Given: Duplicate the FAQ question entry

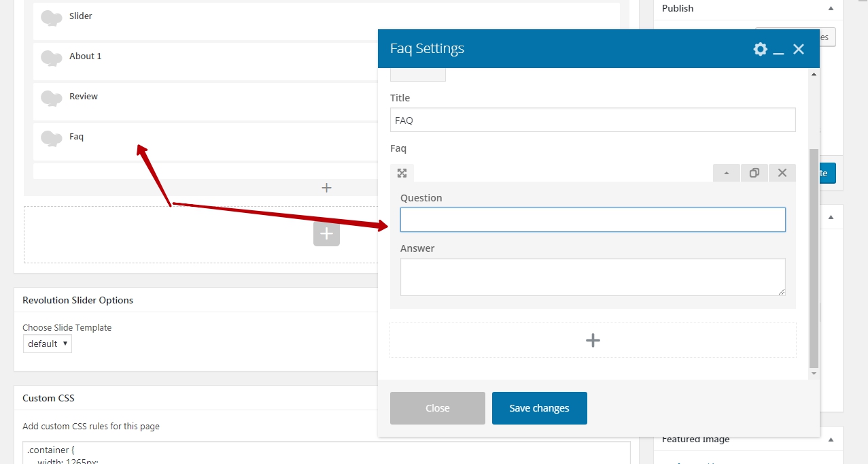Looking at the screenshot, I should coord(754,173).
